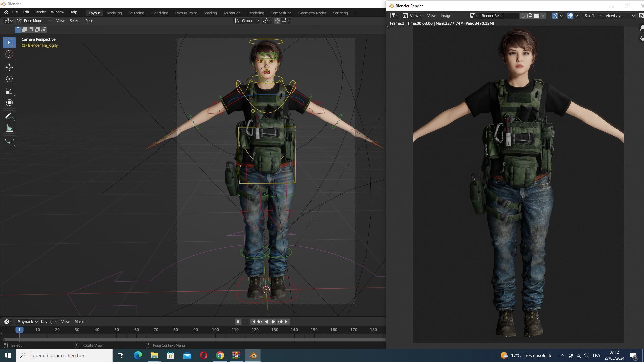Open the Keying popover in timeline
This screenshot has width=644, height=362.
[49, 322]
